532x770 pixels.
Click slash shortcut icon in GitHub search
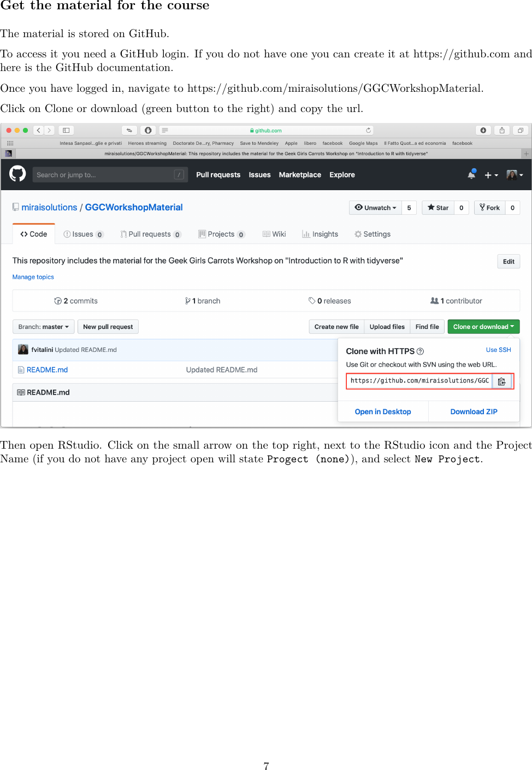pyautogui.click(x=179, y=174)
